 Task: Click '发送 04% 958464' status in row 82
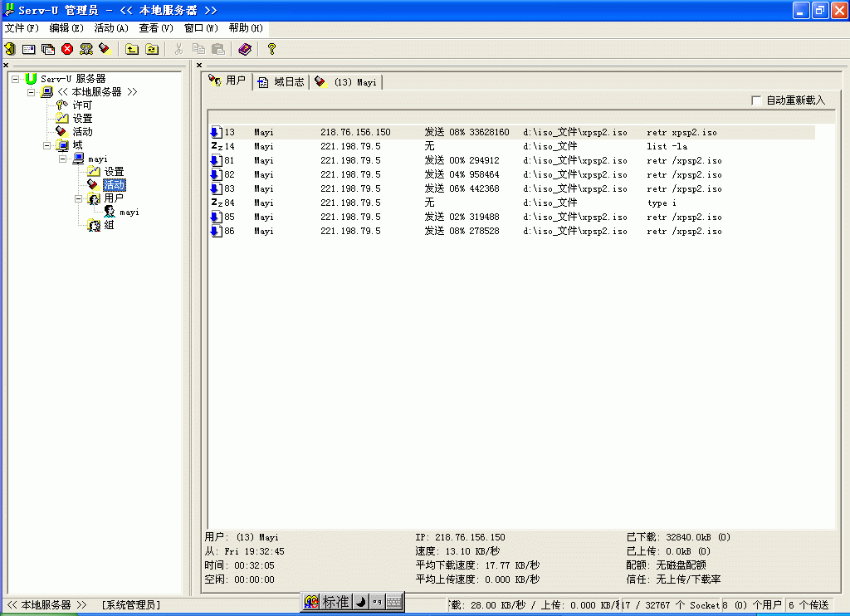pyautogui.click(x=462, y=174)
